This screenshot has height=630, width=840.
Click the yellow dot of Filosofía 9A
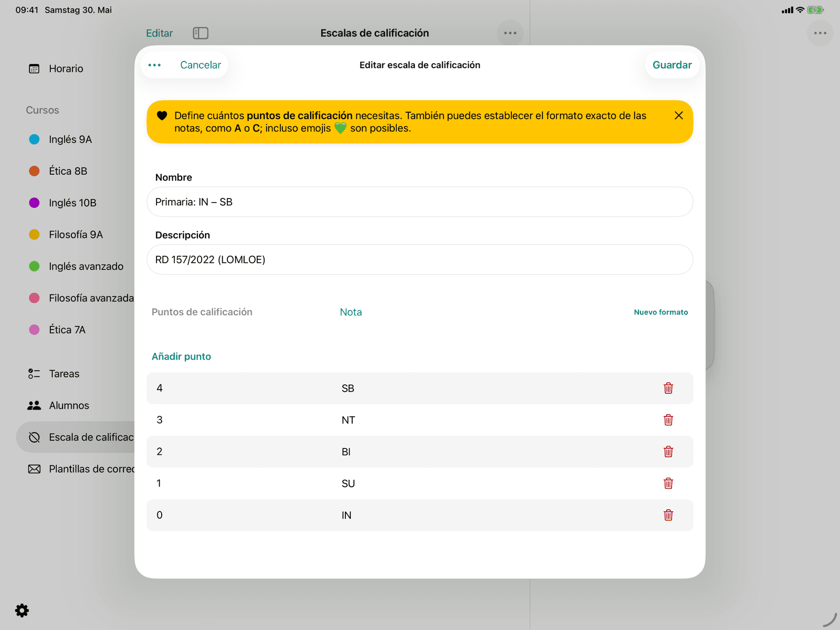pos(34,235)
